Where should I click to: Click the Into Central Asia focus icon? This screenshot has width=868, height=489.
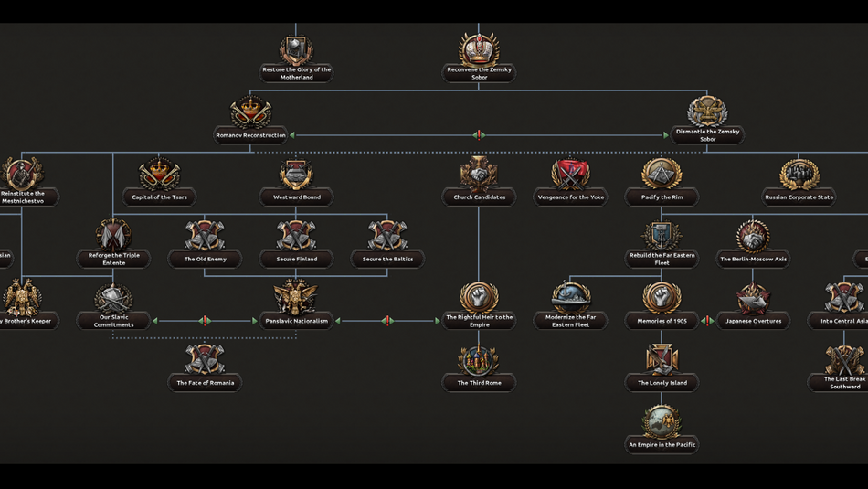pyautogui.click(x=844, y=298)
